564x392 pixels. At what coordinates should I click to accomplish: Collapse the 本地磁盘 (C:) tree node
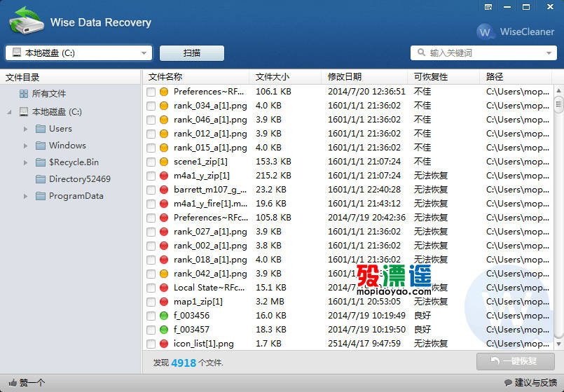point(9,112)
